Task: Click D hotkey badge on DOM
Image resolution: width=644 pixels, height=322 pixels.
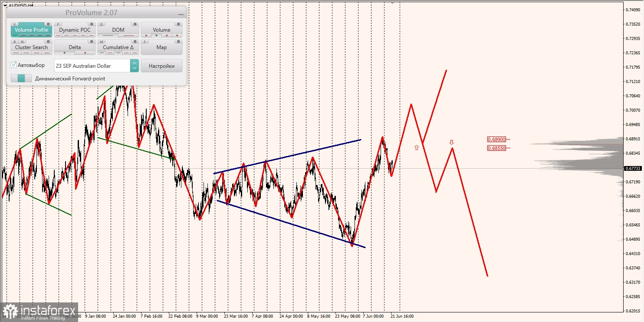Action: (102, 24)
